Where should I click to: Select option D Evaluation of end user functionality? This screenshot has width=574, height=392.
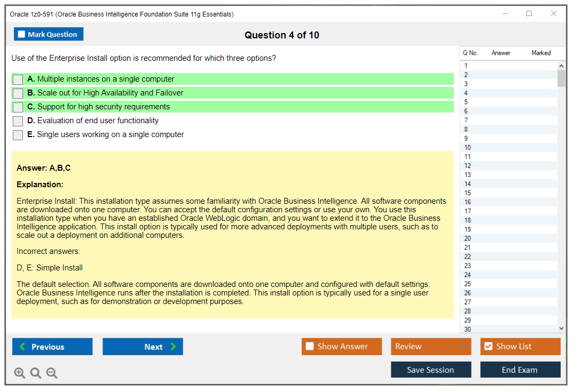click(18, 121)
